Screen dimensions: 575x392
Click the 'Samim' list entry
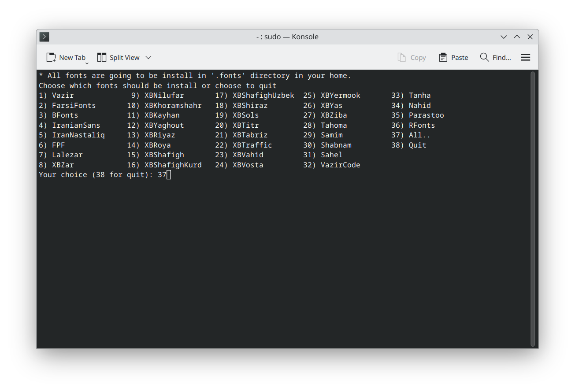[332, 135]
